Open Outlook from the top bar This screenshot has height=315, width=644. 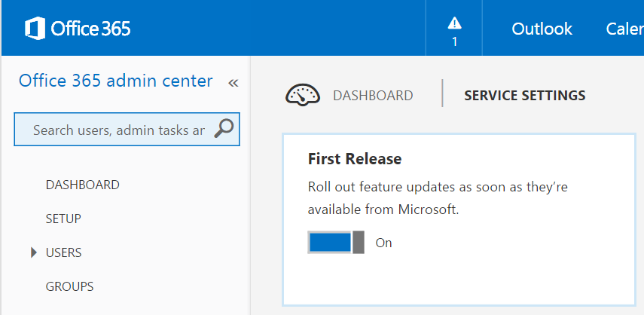point(542,29)
